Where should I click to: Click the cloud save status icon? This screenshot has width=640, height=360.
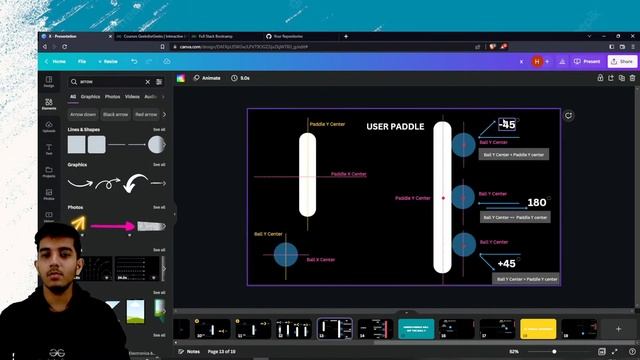[167, 61]
